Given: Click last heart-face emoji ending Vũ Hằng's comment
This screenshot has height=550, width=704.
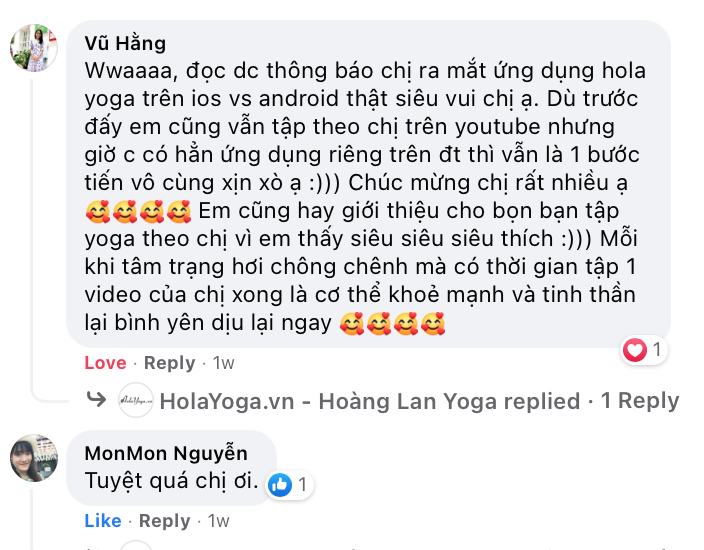Looking at the screenshot, I should point(432,323).
